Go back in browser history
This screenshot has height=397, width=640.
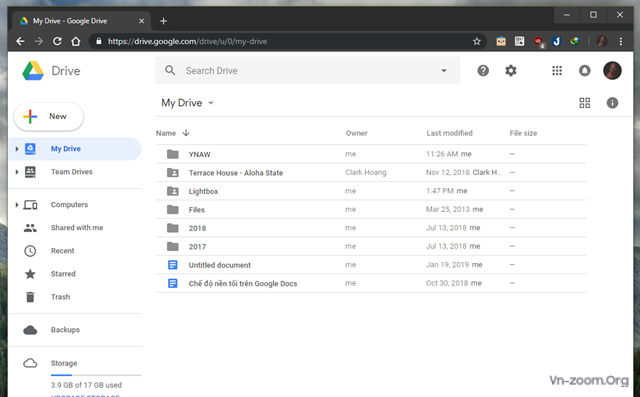point(20,41)
